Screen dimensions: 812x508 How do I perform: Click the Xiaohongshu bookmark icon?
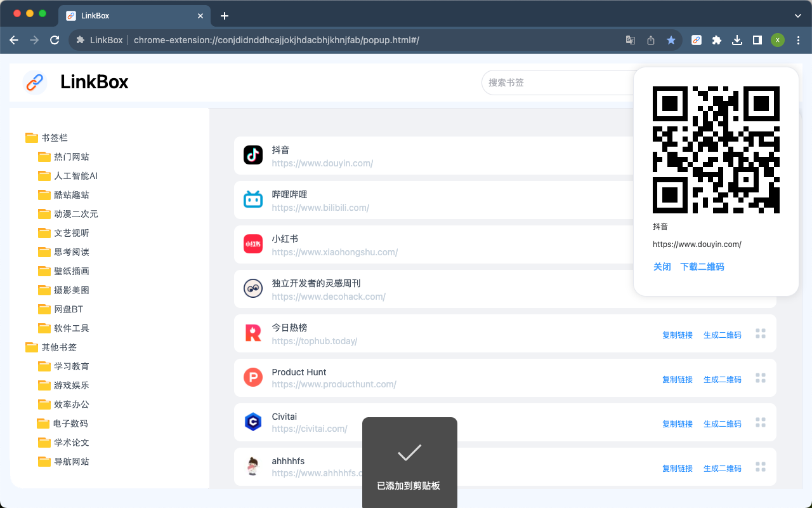click(x=253, y=244)
